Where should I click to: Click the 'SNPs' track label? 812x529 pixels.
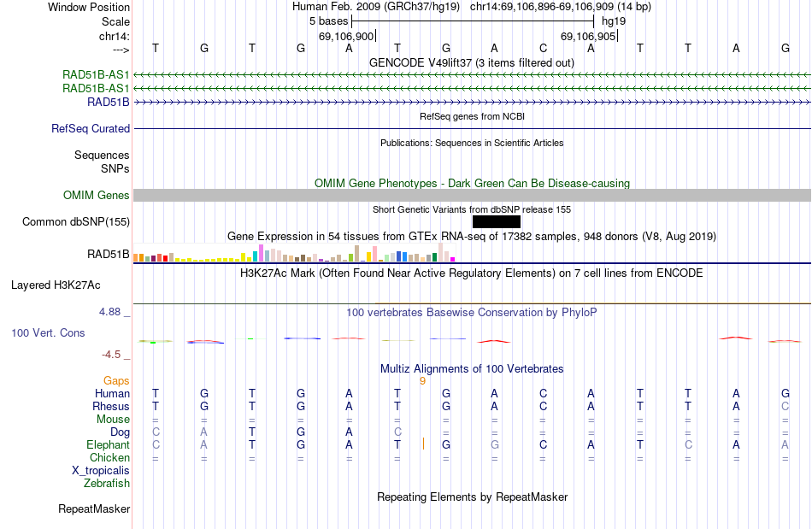click(115, 168)
